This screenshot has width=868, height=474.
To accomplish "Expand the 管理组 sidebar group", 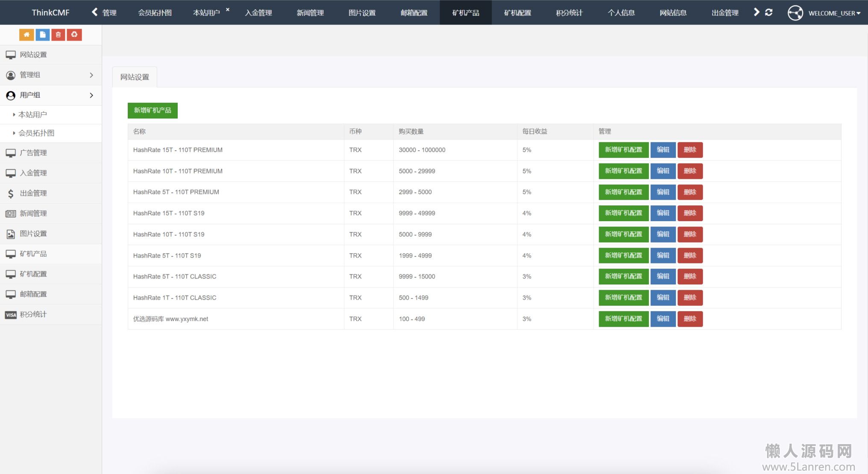I will pyautogui.click(x=51, y=75).
